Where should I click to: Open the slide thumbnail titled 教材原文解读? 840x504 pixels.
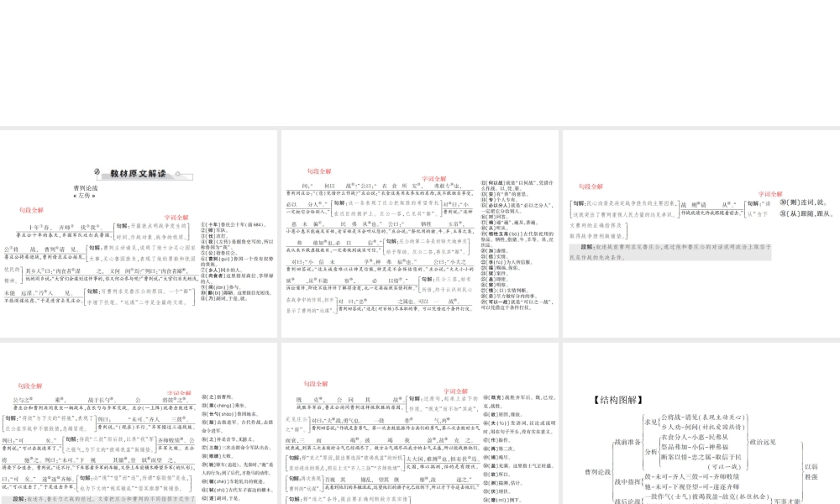(x=139, y=234)
